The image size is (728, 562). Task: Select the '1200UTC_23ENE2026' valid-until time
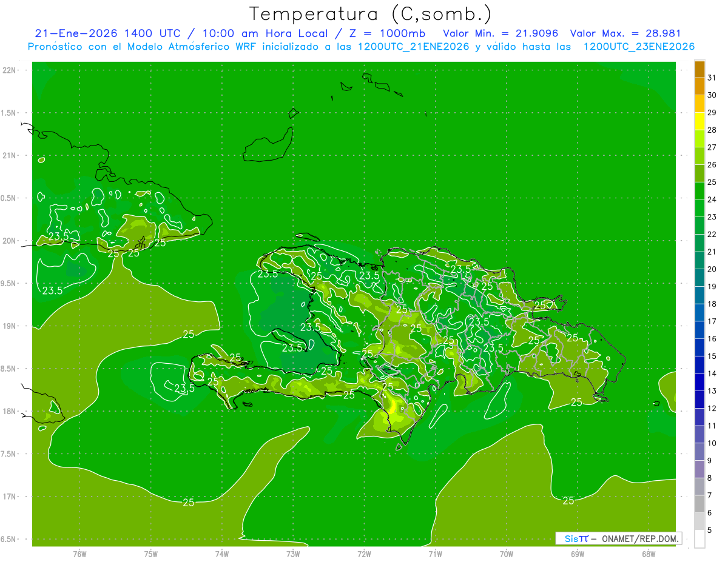coord(639,47)
